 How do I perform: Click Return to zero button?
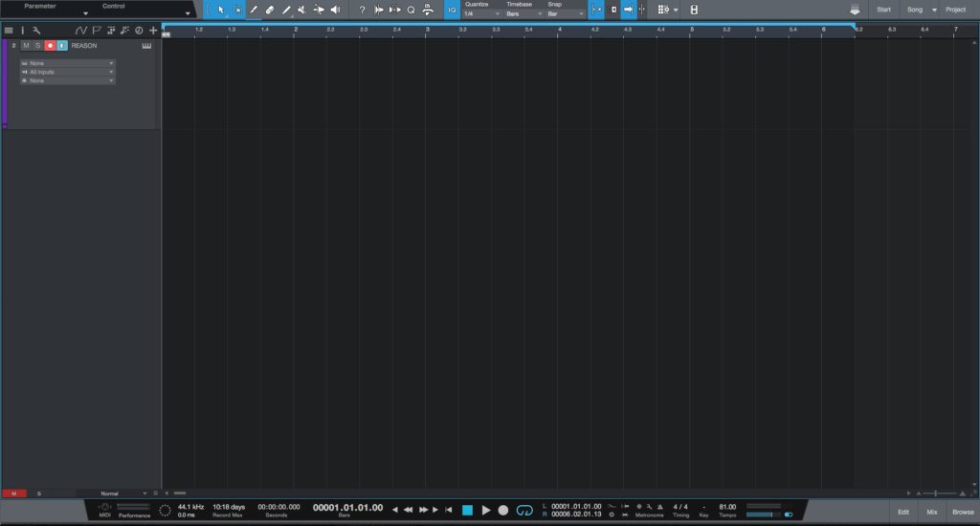(x=448, y=510)
